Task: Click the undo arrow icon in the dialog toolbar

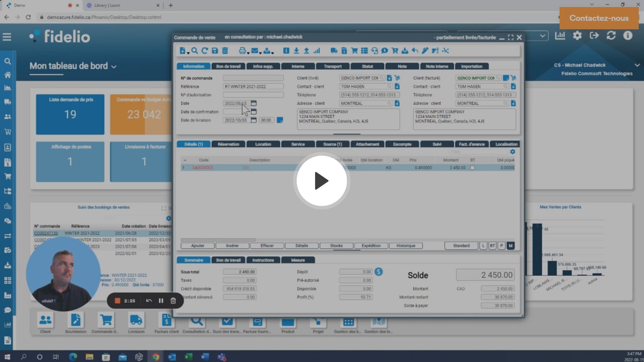Action: click(415, 51)
